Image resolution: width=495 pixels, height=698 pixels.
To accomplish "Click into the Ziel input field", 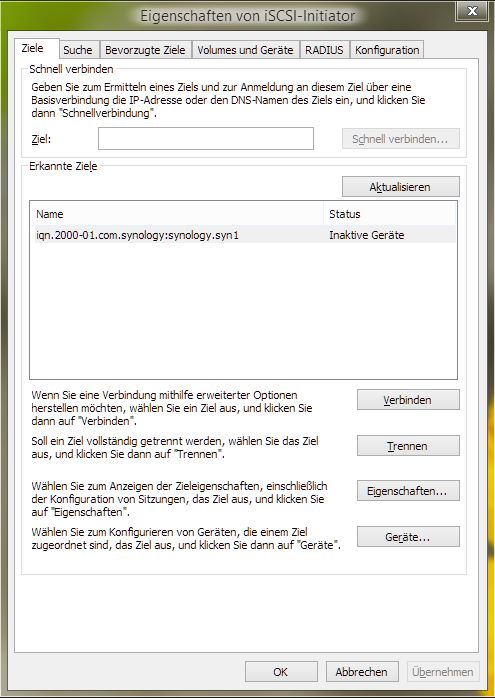I will click(x=206, y=138).
